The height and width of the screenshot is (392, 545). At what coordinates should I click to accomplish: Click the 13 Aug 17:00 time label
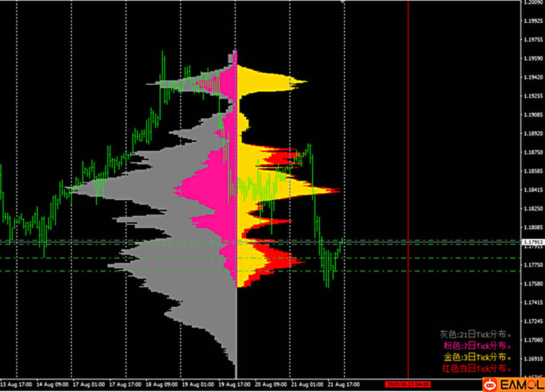coord(15,385)
